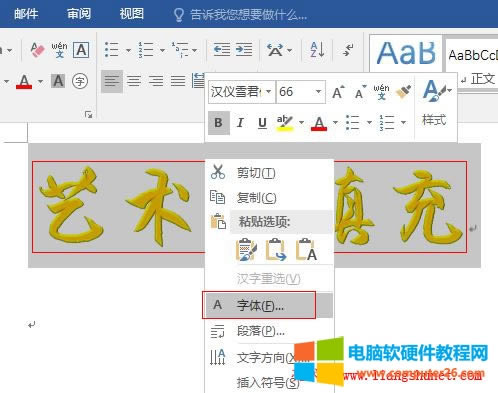The height and width of the screenshot is (393, 498).
Task: Open the 邮件 ribbon tab
Action: pyautogui.click(x=26, y=14)
